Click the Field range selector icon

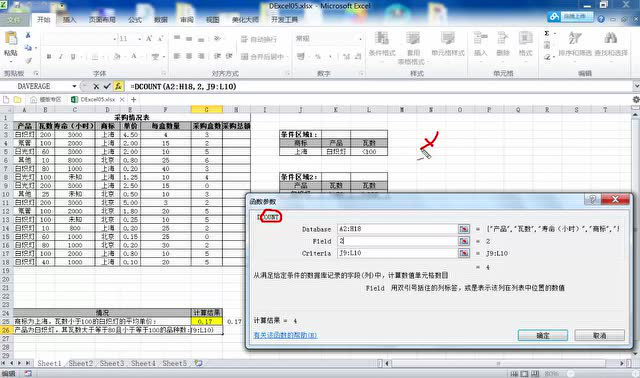(x=464, y=241)
